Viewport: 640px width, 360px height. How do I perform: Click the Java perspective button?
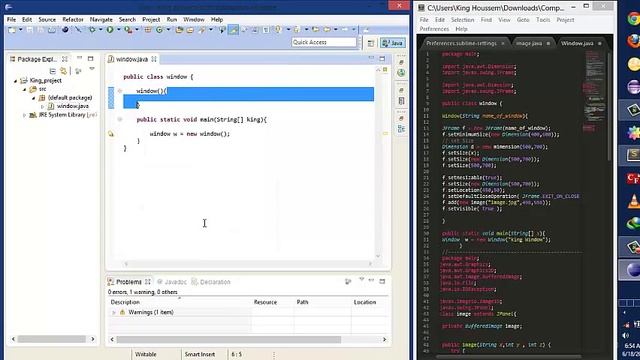[393, 43]
